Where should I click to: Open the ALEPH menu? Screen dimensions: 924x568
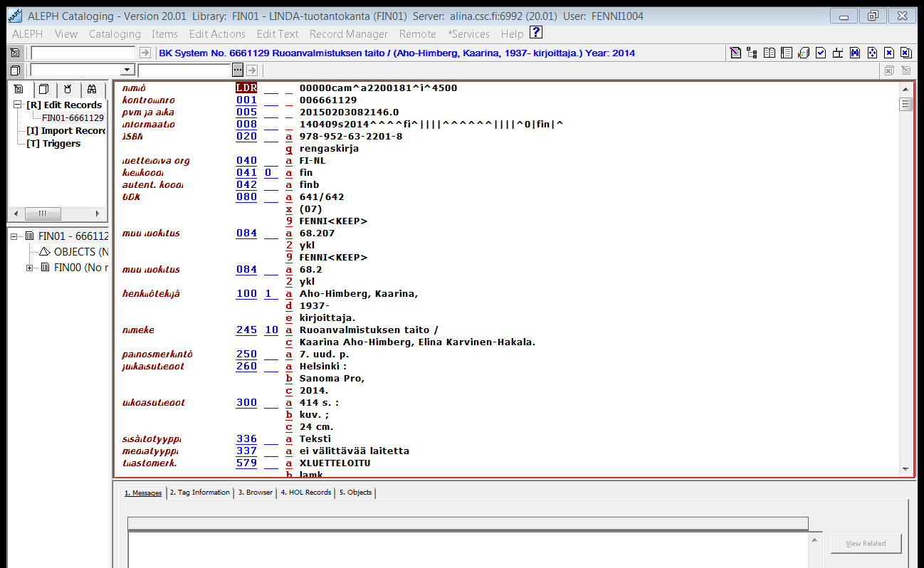pos(28,33)
